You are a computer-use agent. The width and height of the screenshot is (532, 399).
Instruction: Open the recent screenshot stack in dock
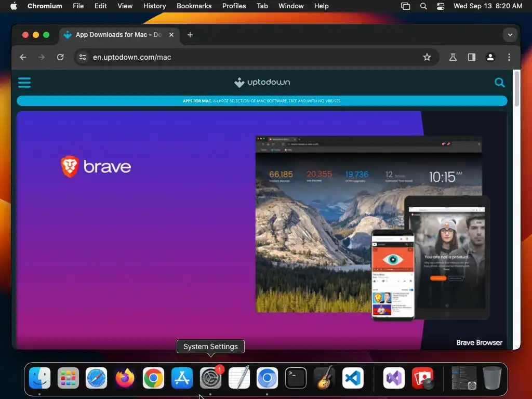[x=464, y=378]
